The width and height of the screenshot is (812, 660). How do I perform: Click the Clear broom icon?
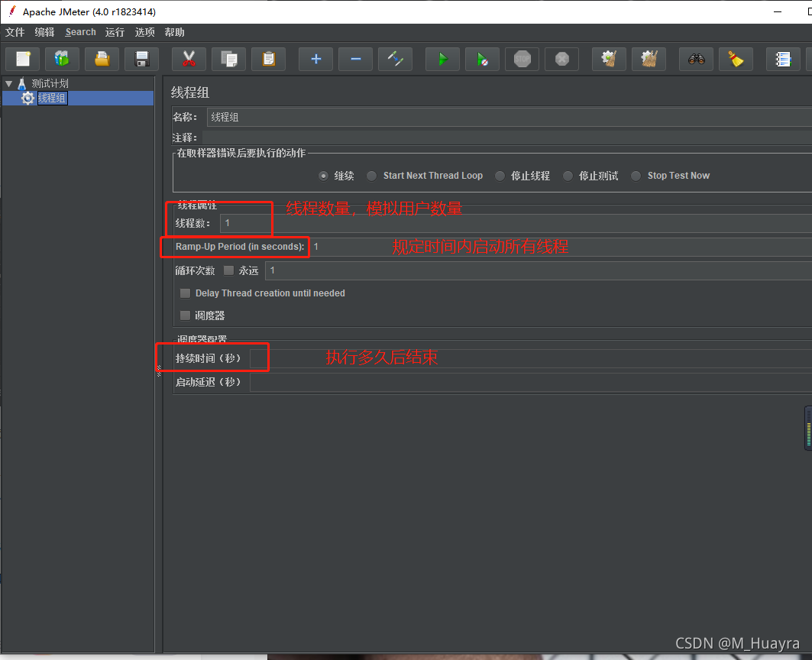(x=609, y=59)
